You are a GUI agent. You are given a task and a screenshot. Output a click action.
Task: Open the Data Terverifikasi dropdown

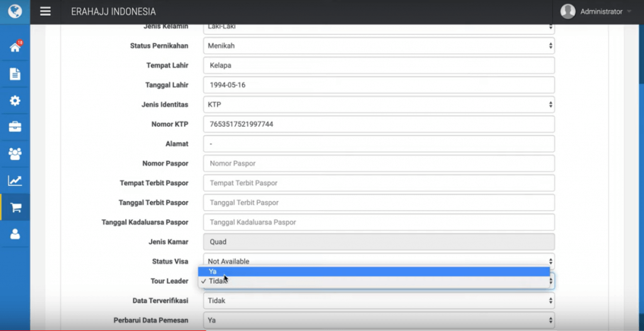(379, 301)
